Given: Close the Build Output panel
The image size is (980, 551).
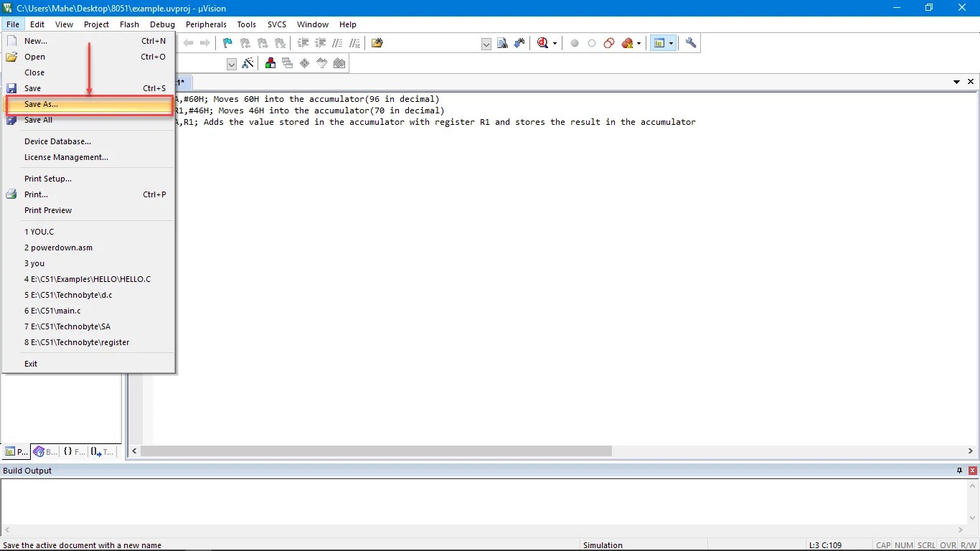Looking at the screenshot, I should [971, 471].
